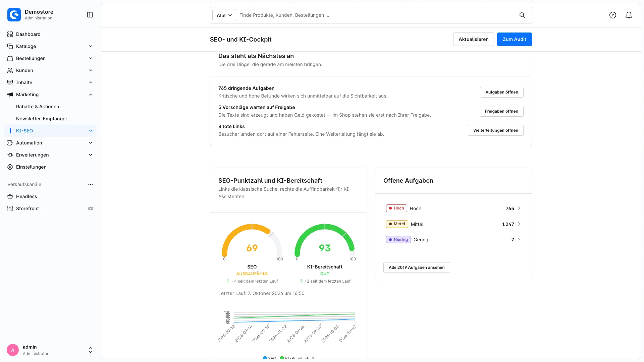Click the 1.247 count in Mittel row

pyautogui.click(x=508, y=224)
